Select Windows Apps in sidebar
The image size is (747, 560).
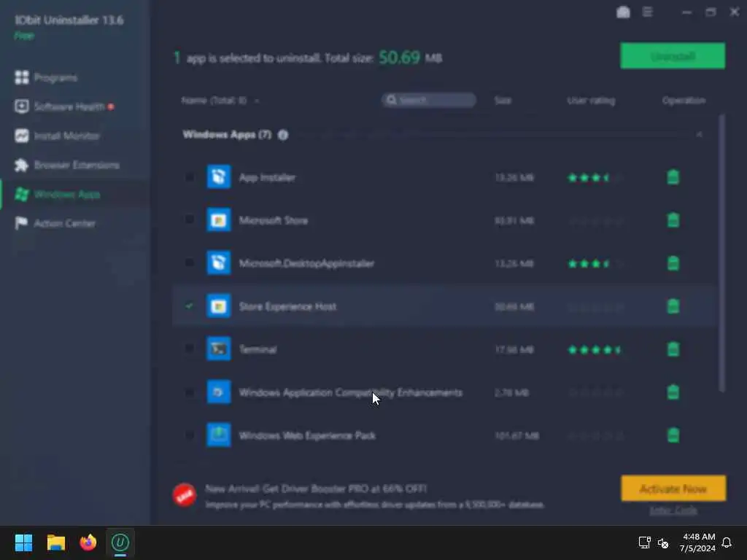57,194
